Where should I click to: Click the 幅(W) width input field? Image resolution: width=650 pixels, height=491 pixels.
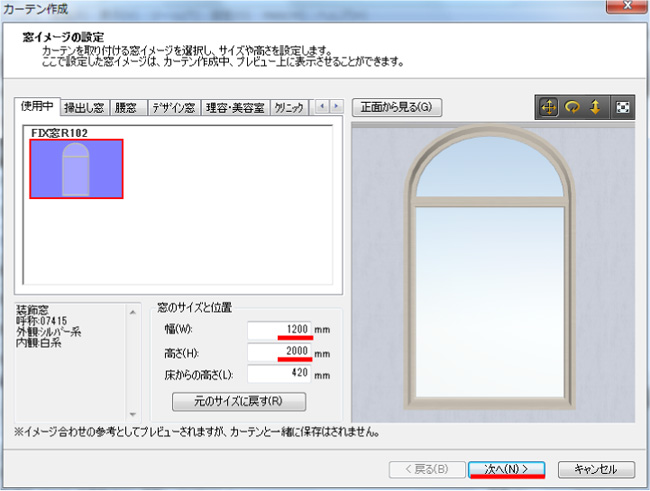[279, 329]
